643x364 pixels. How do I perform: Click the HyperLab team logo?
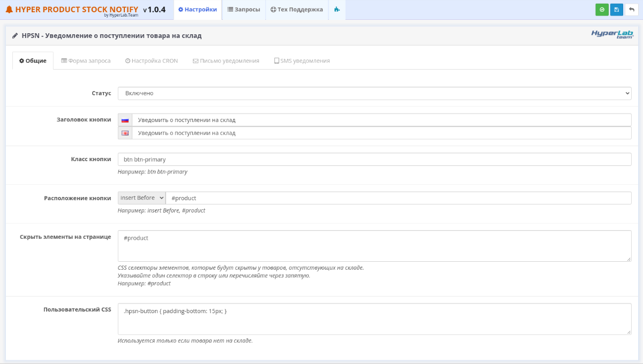point(612,34)
